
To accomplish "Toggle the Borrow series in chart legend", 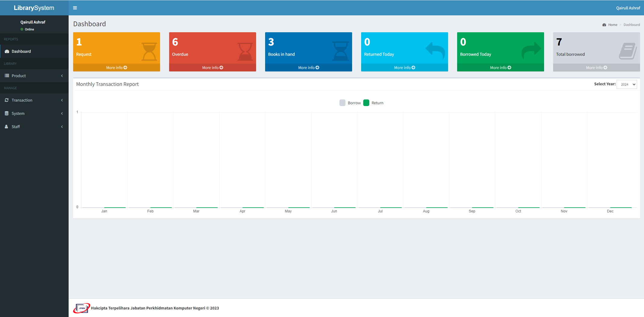I will click(x=350, y=103).
